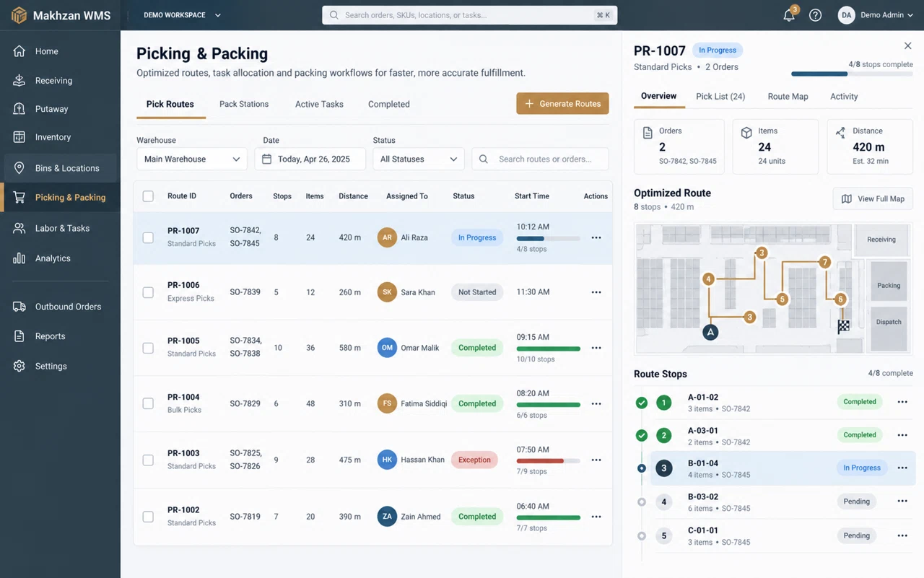Image resolution: width=924 pixels, height=578 pixels.
Task: Click the Makhzan WMS logo
Action: 61,15
